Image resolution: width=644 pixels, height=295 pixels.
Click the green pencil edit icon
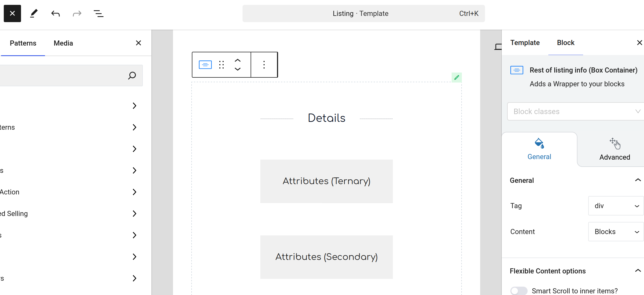457,78
